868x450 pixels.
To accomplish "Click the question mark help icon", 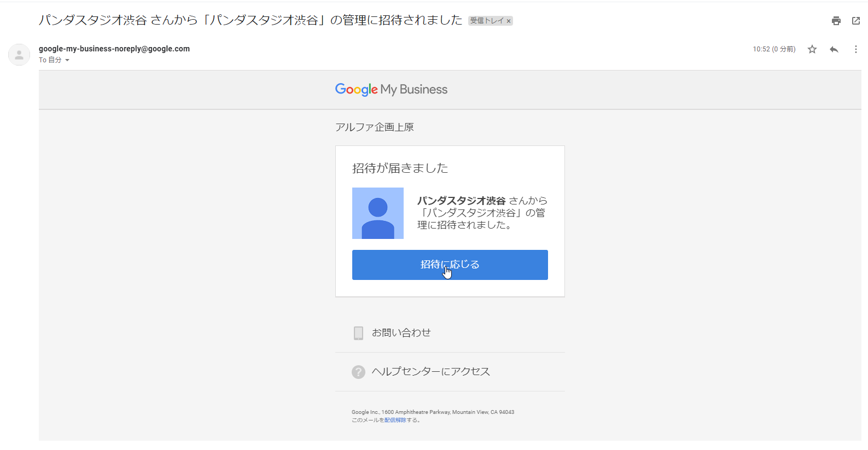I will pos(358,372).
